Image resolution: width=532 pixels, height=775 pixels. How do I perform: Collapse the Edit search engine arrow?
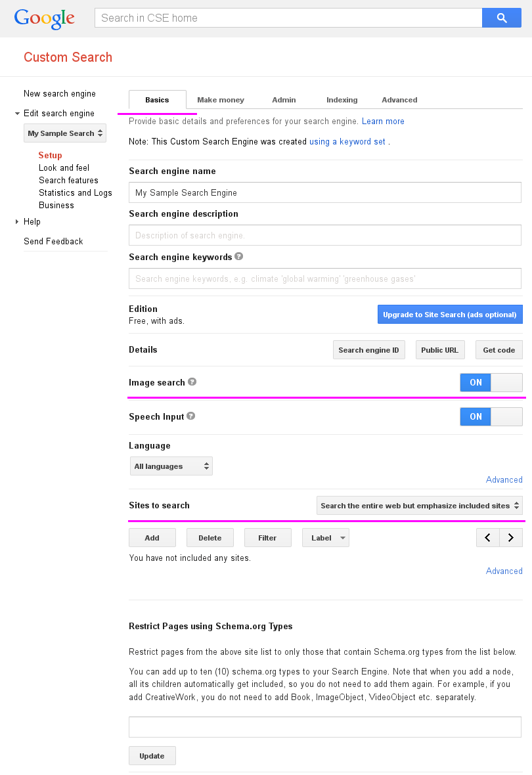17,114
